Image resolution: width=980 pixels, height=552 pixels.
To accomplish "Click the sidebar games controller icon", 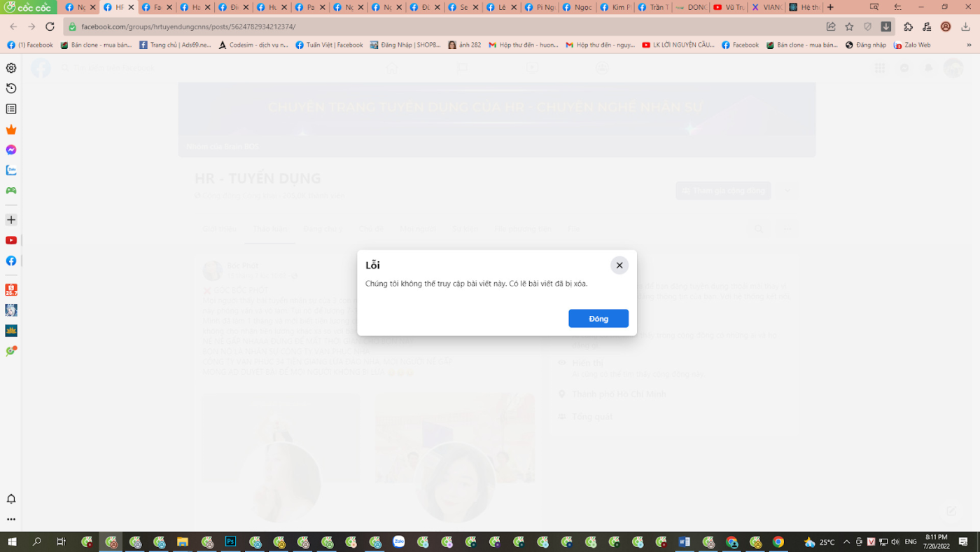I will click(x=11, y=191).
